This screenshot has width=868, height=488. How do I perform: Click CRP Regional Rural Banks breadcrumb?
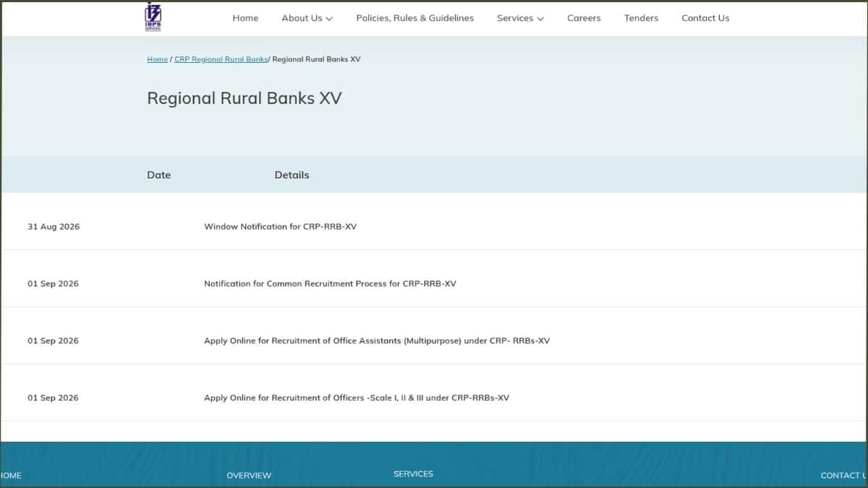pos(221,59)
